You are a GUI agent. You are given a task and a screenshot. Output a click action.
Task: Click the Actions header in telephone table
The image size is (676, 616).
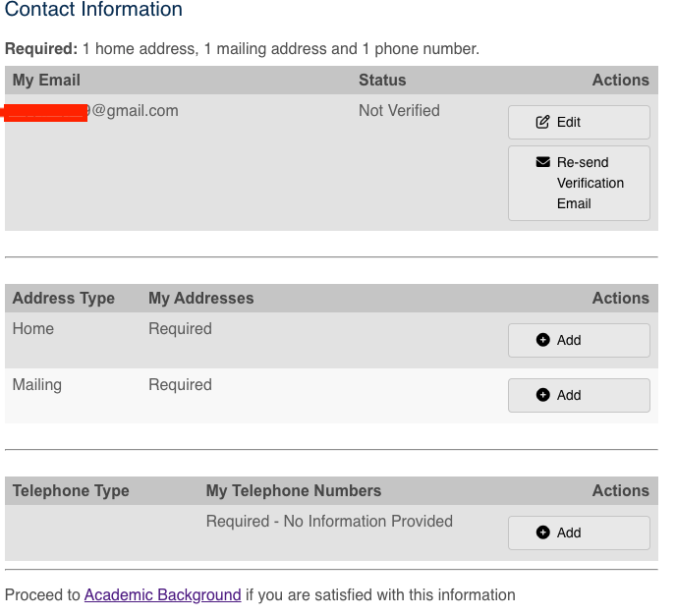tap(620, 490)
